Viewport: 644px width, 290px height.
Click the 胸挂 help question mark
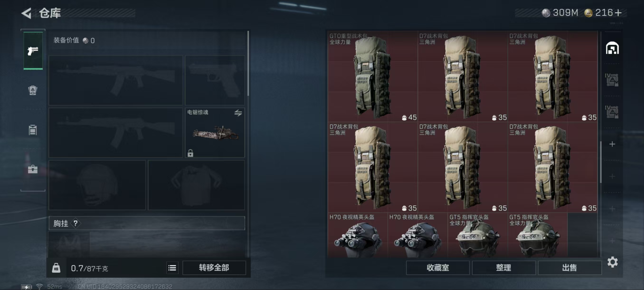76,223
